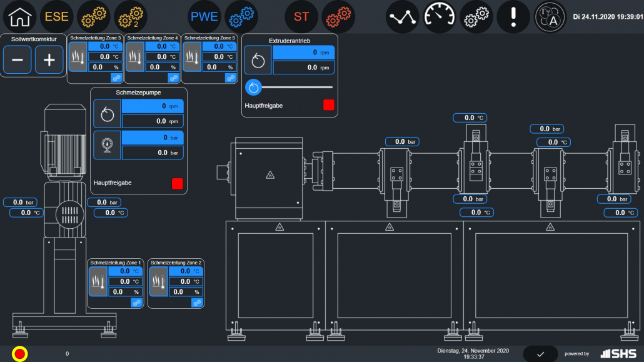Open the blue PWE gear settings
Image resolution: width=644 pixels, height=362 pixels.
(241, 17)
